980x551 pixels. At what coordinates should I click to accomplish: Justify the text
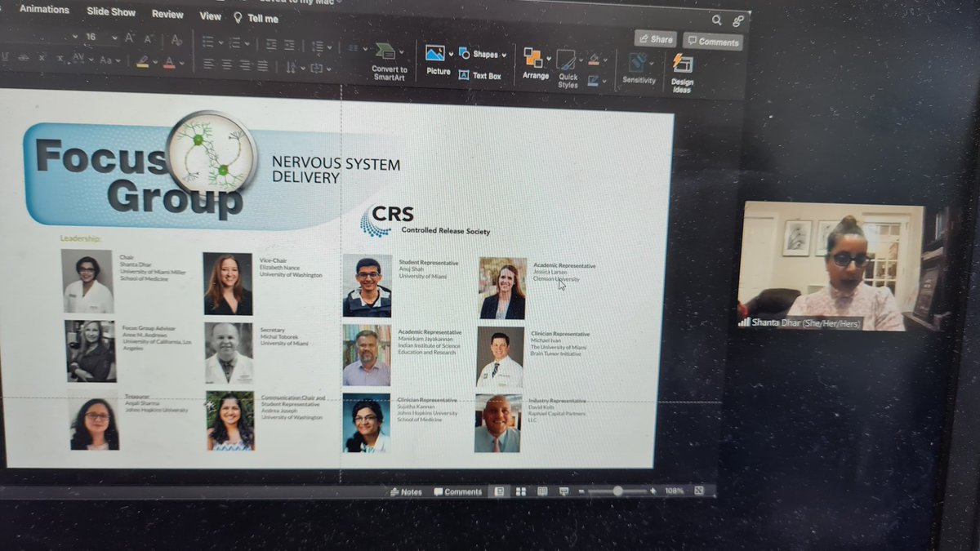[262, 65]
